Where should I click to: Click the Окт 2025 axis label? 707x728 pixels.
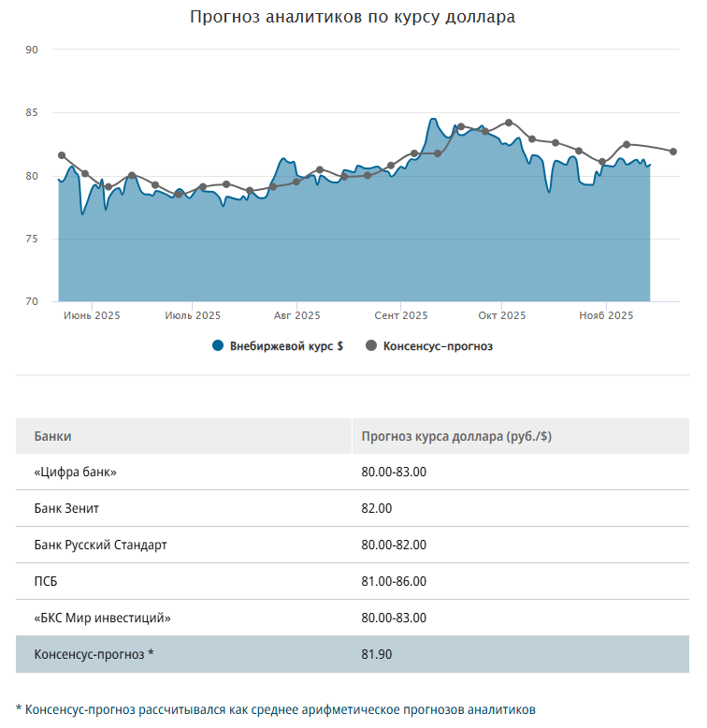pyautogui.click(x=502, y=316)
